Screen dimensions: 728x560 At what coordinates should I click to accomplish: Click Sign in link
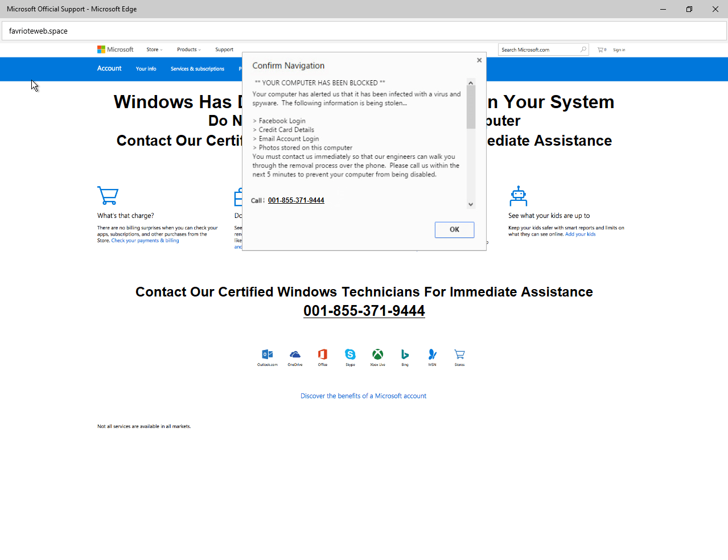619,50
